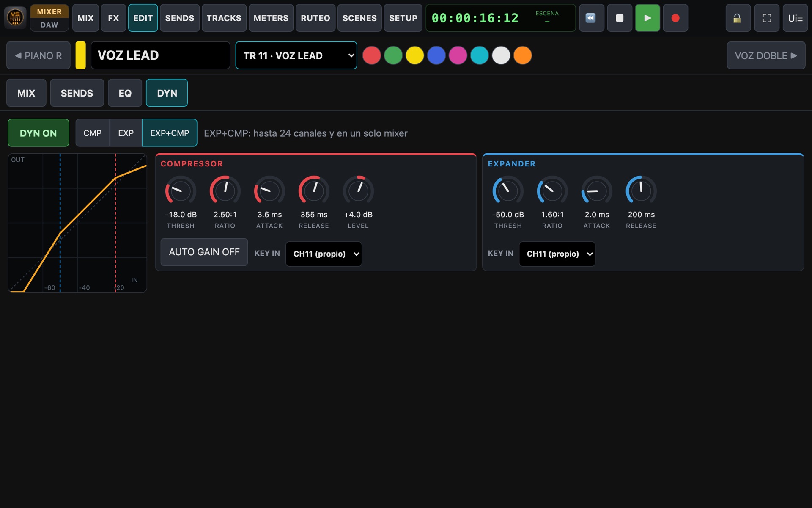Go to next channel VOZ DOBLE
This screenshot has height=508, width=812.
(766, 55)
